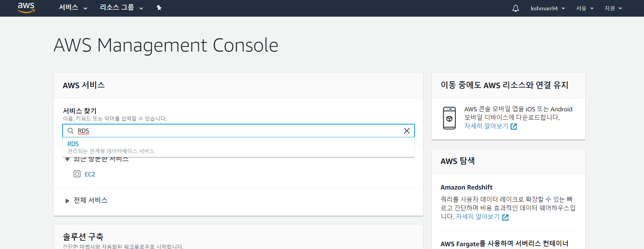Open the 지원 support dropdown

[x=613, y=8]
